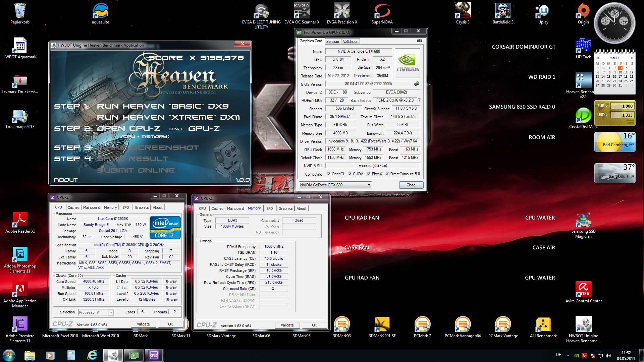Launch 3DMark03 desktop shortcut
This screenshot has width=644, height=362.
(342, 327)
